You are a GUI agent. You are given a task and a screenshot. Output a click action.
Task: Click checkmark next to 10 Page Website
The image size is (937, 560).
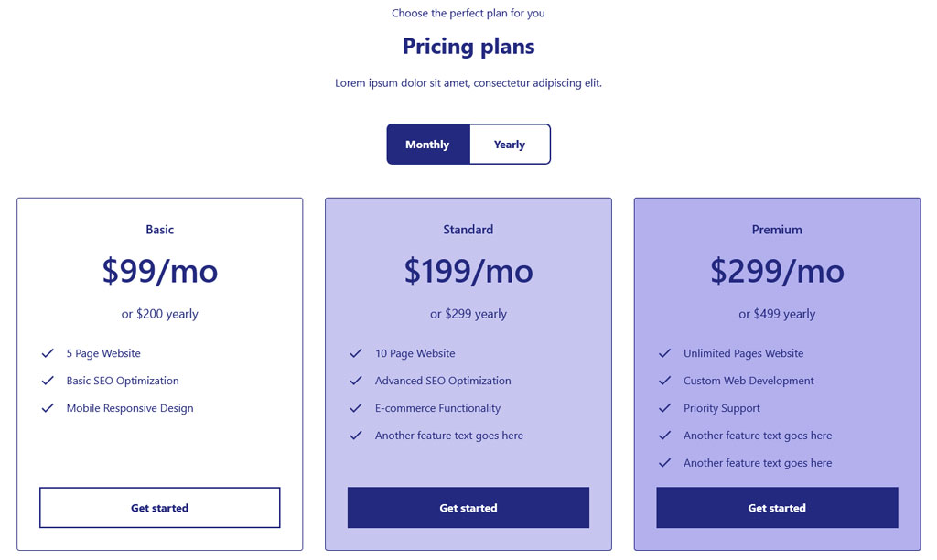pos(356,353)
